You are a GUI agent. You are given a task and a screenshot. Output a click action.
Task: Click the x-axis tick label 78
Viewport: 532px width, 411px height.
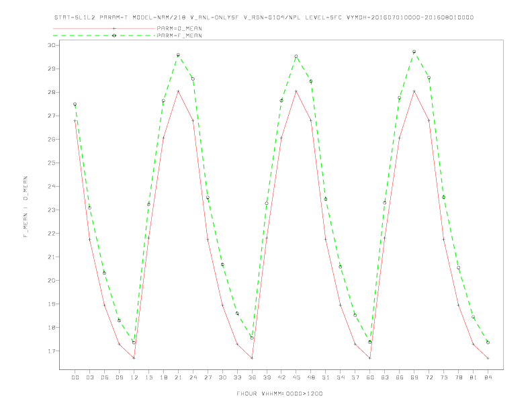tap(458, 377)
